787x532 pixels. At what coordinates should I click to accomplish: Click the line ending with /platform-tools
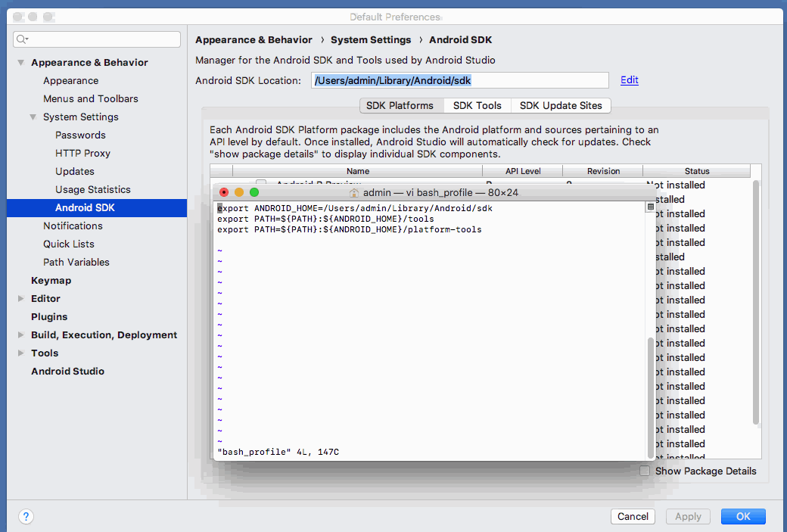[350, 230]
